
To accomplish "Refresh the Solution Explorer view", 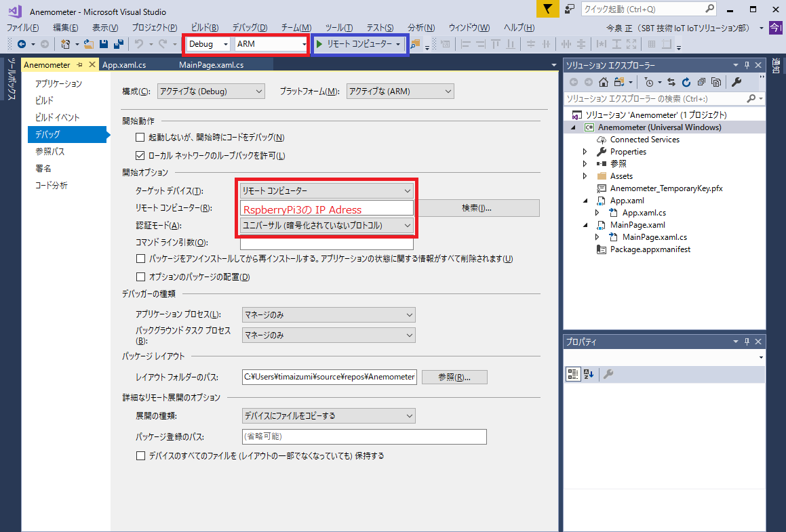I will (686, 82).
